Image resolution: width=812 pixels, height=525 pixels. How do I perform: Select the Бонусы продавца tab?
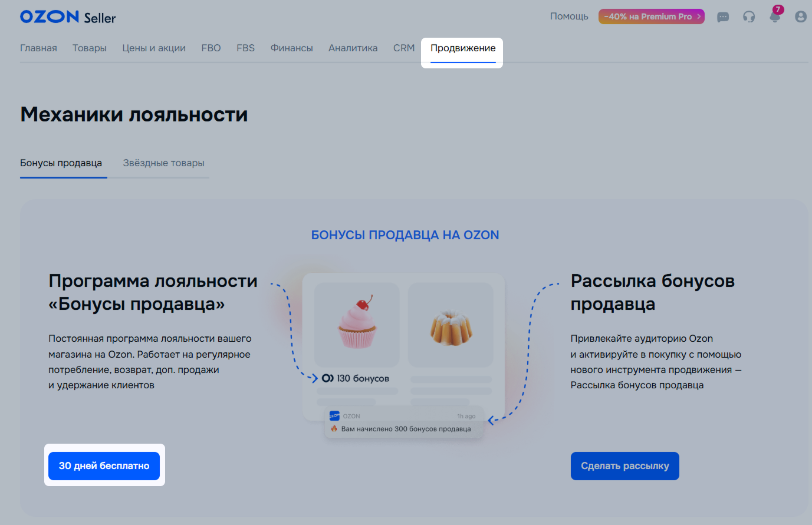click(x=61, y=163)
